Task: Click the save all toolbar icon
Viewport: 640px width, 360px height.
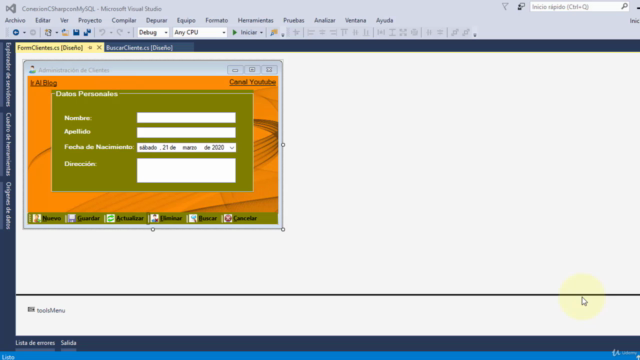Action: point(87,32)
